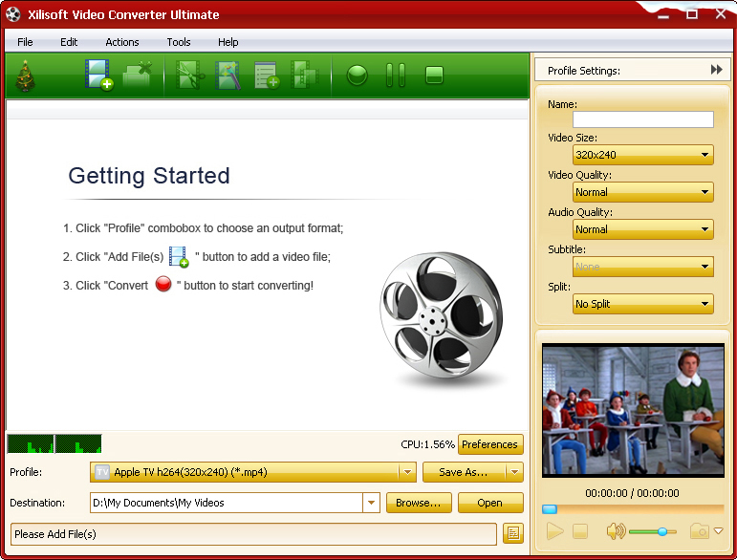This screenshot has height=560, width=737.
Task: Expand the Destination path dropdown arrow
Action: [371, 503]
